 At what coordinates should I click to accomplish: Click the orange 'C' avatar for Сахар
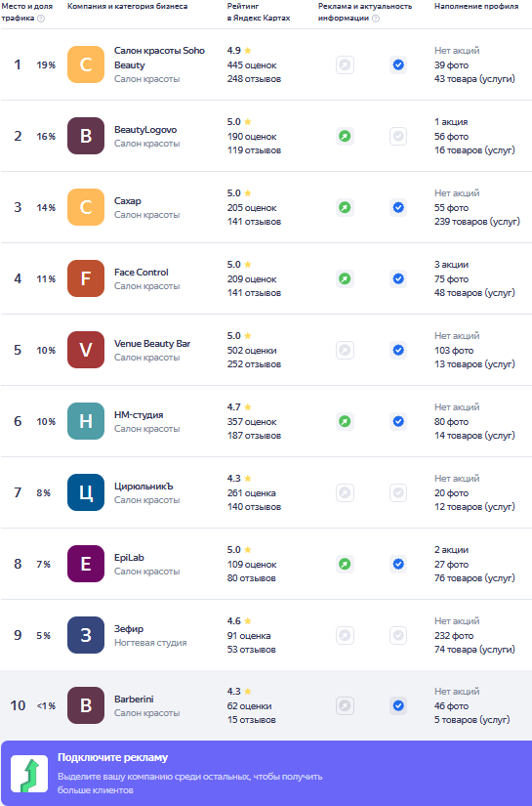86,207
